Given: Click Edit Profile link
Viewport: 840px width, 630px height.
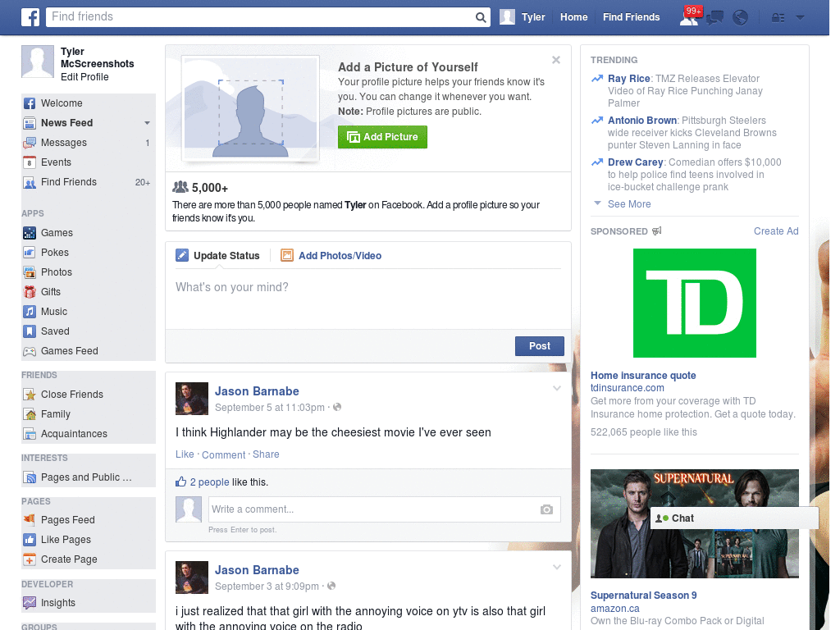Looking at the screenshot, I should (x=84, y=77).
